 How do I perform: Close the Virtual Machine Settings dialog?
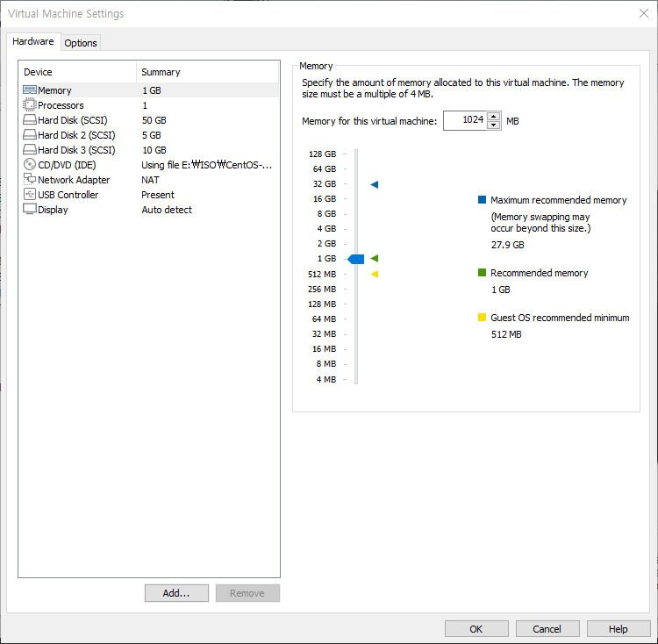[x=644, y=13]
